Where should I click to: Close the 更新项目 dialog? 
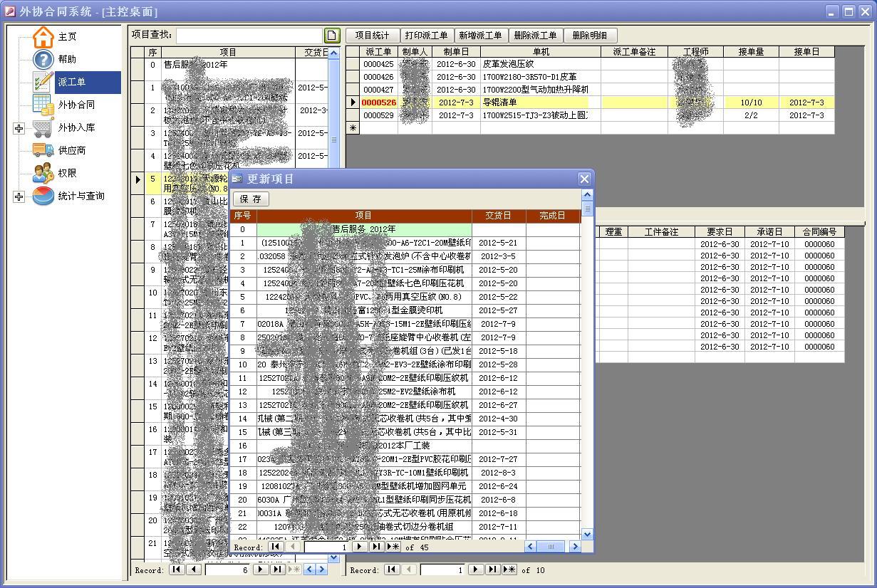click(x=584, y=179)
